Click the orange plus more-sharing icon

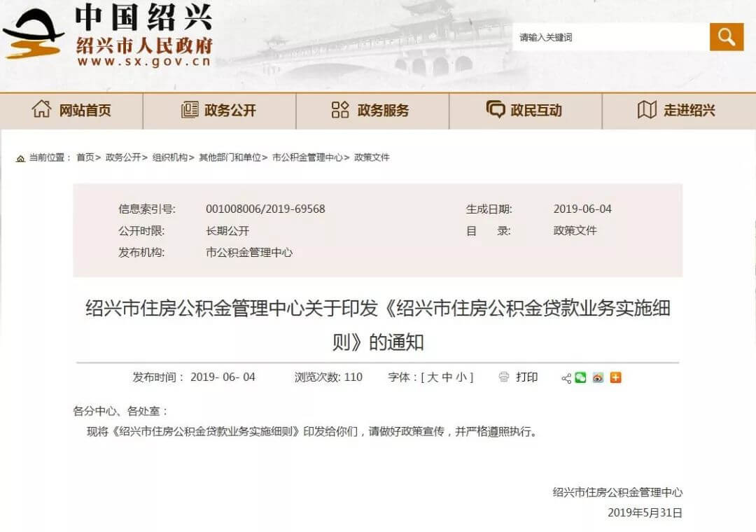pos(615,377)
